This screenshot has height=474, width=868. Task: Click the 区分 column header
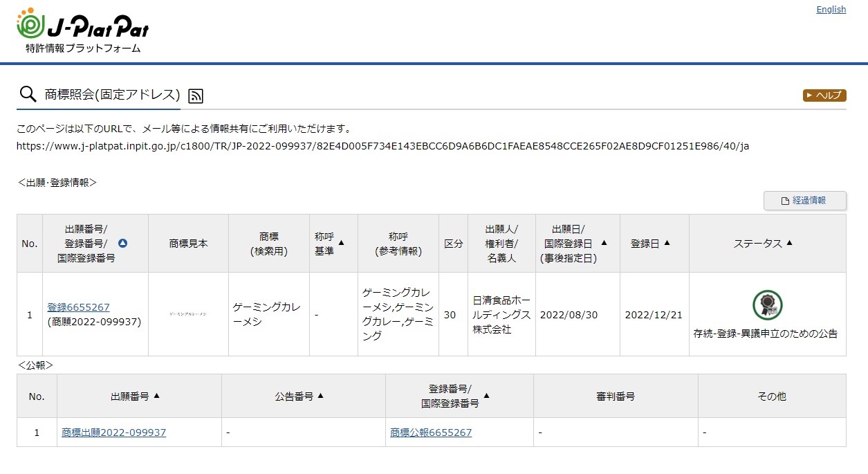(x=453, y=244)
